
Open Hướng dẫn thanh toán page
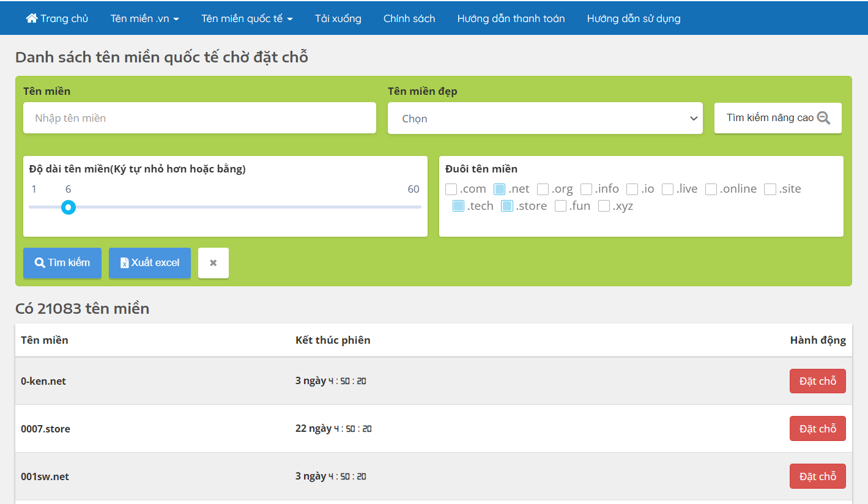click(511, 18)
